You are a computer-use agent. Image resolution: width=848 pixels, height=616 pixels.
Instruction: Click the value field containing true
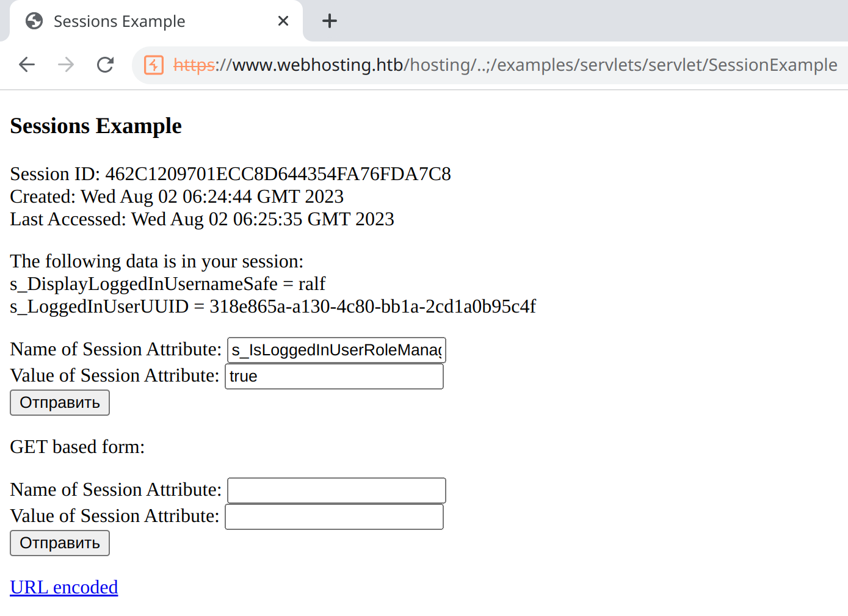[335, 377]
